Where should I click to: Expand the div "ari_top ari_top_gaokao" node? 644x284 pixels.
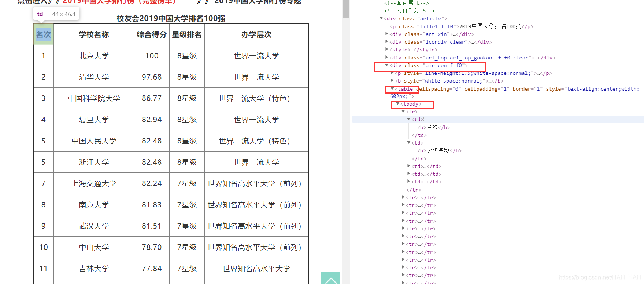tap(387, 57)
